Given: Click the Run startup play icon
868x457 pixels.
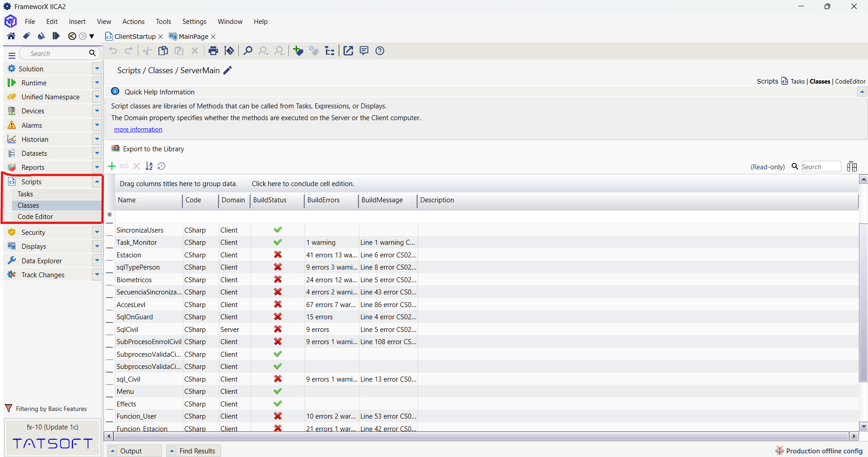Looking at the screenshot, I should click(56, 36).
